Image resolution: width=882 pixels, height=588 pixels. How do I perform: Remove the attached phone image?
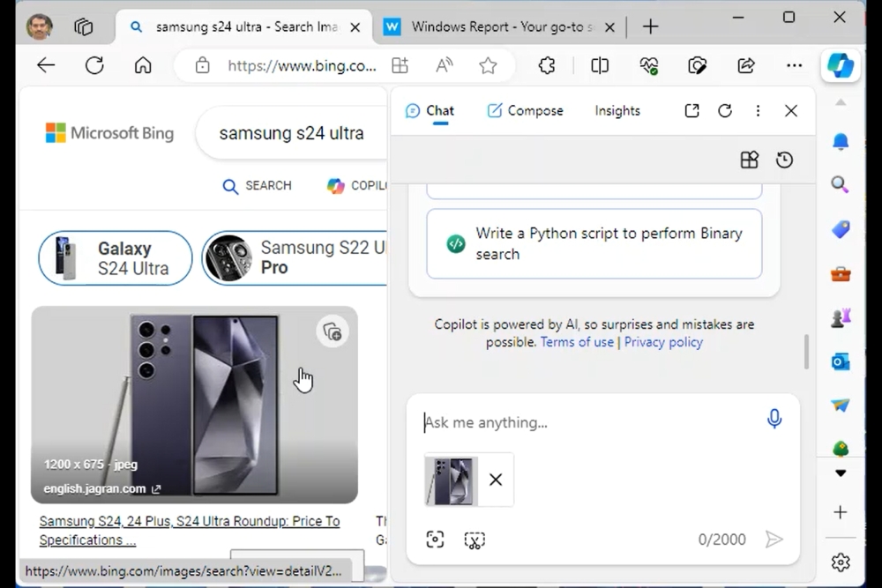pyautogui.click(x=496, y=480)
